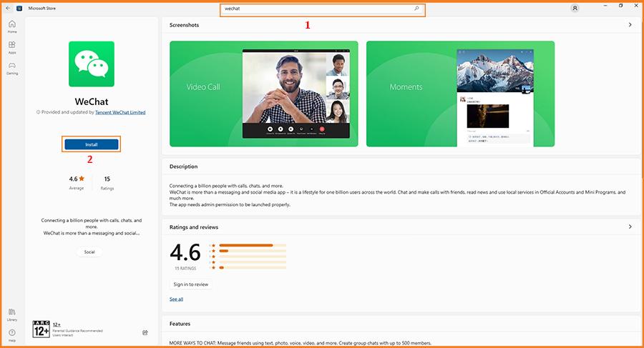Open Help in sidebar
This screenshot has width=644, height=348.
(x=12, y=335)
